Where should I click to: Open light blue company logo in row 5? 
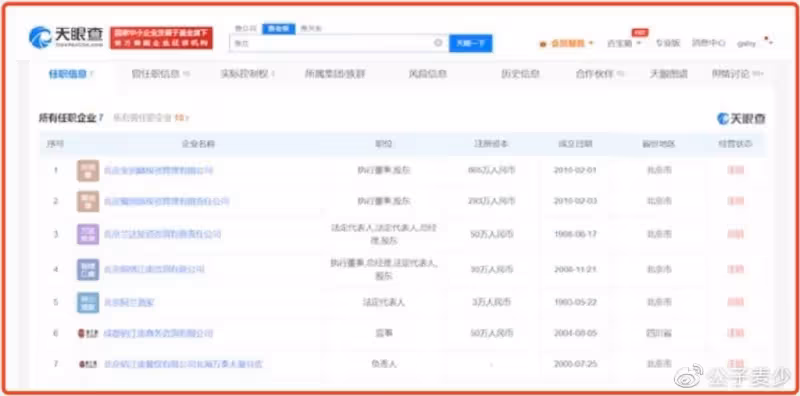tap(88, 303)
